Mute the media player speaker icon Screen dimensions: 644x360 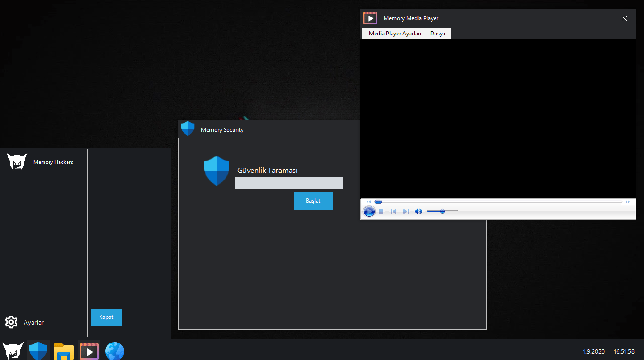click(x=418, y=211)
